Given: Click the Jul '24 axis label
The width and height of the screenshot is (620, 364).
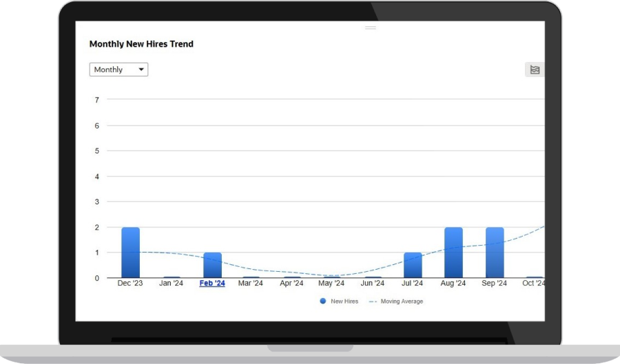Looking at the screenshot, I should point(413,283).
